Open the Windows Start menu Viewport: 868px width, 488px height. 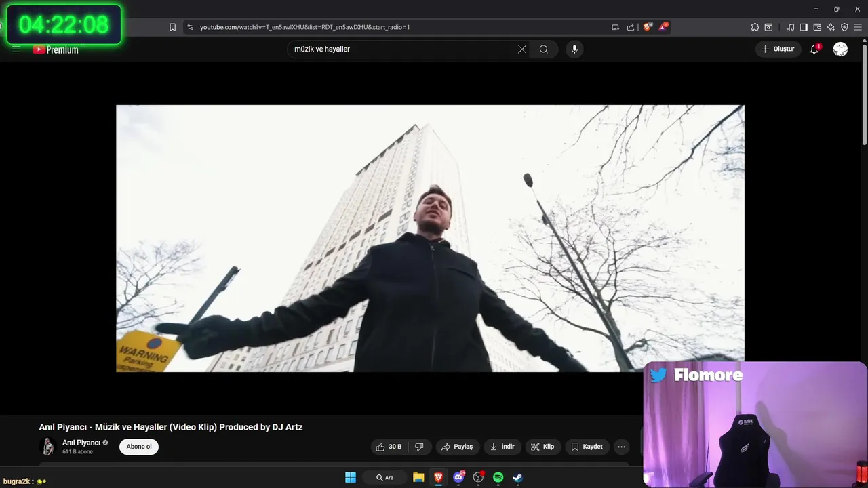(x=351, y=477)
